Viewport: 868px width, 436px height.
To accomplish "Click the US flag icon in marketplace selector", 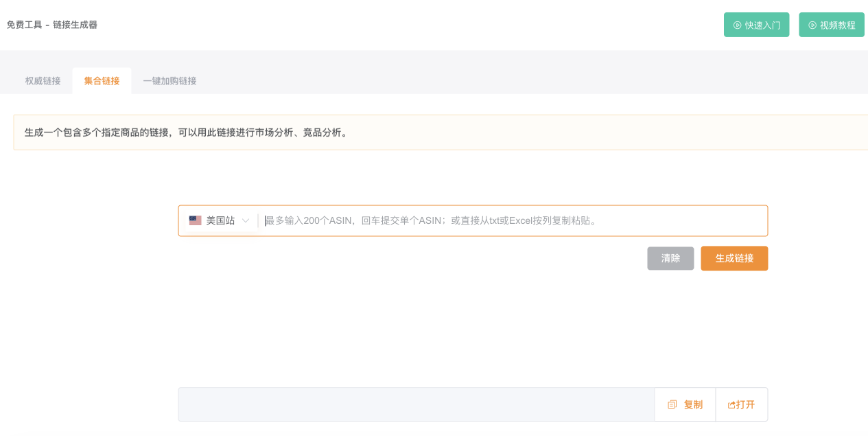I will point(195,220).
